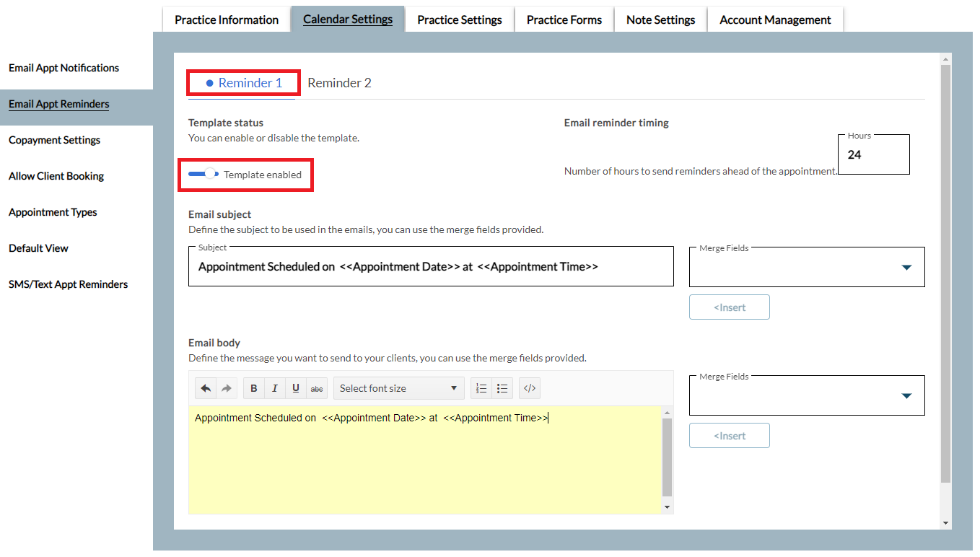Insert a bulleted list in email body

(502, 388)
